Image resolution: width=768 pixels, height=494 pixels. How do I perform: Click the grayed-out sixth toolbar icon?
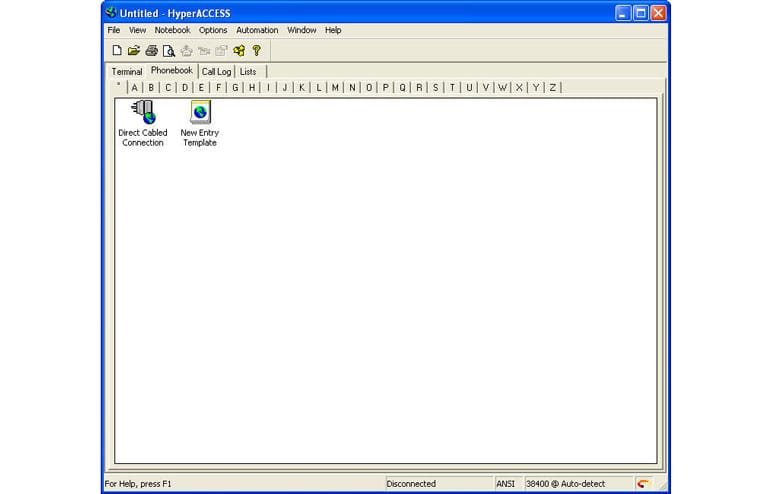pos(204,50)
